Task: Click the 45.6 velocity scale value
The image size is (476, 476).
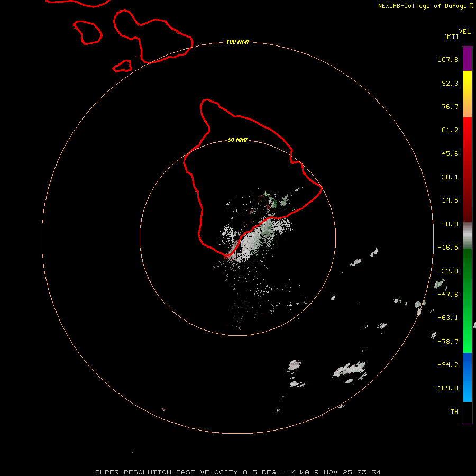Action: coord(450,153)
